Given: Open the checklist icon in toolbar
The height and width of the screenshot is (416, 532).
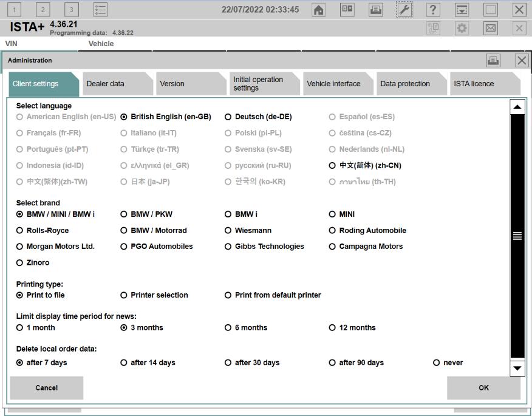Looking at the screenshot, I should (100, 10).
